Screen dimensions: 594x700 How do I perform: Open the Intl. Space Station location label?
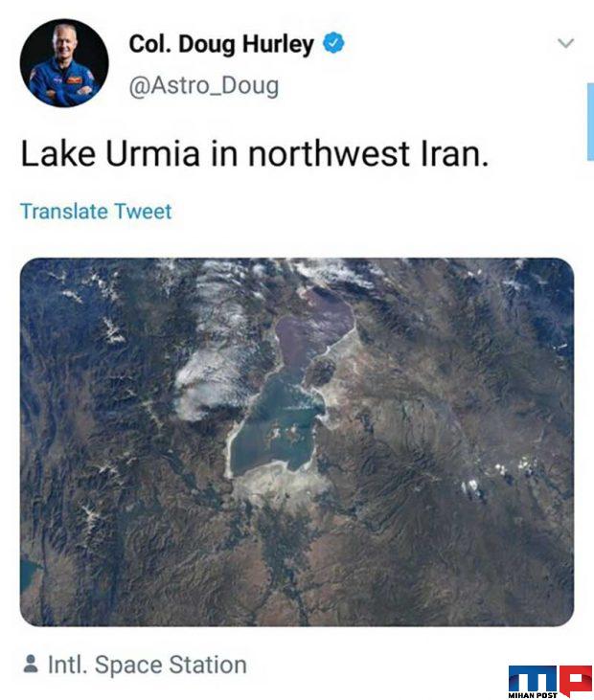click(148, 665)
